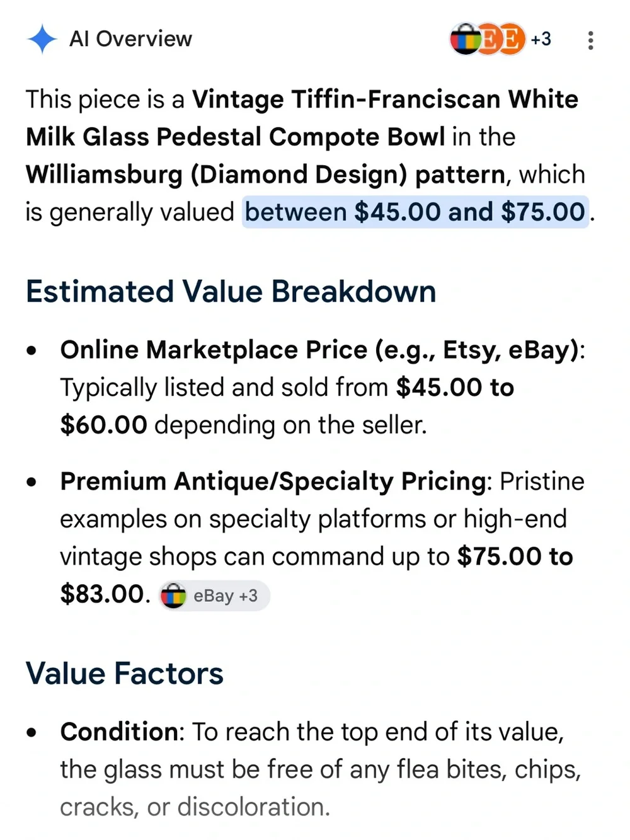The image size is (630, 840).
Task: Click the Condition bullet label
Action: pyautogui.click(x=119, y=732)
